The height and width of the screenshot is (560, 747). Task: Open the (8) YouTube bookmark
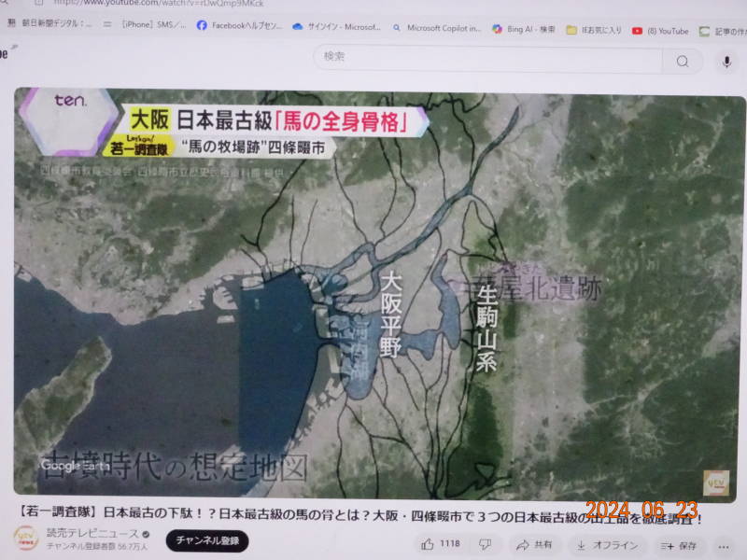coord(660,31)
